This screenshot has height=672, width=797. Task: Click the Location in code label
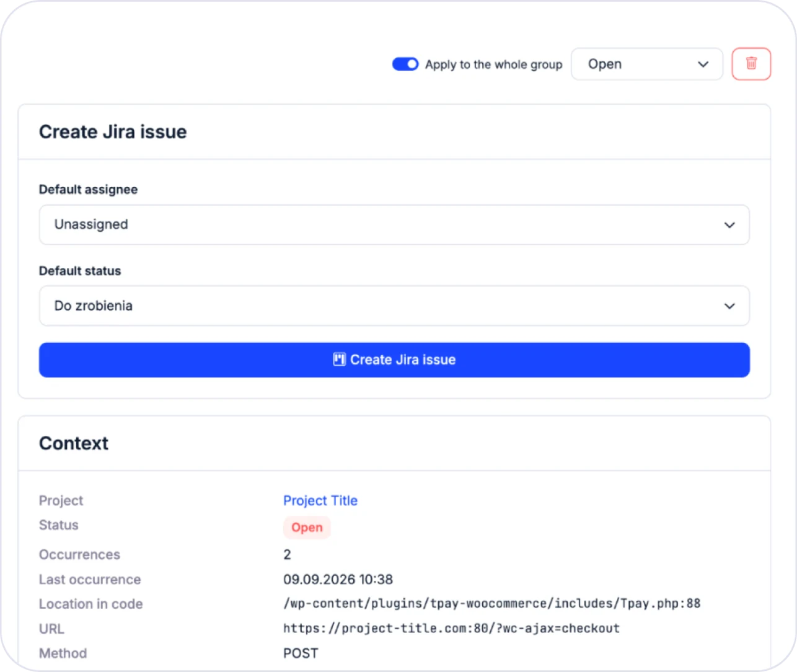click(x=91, y=604)
